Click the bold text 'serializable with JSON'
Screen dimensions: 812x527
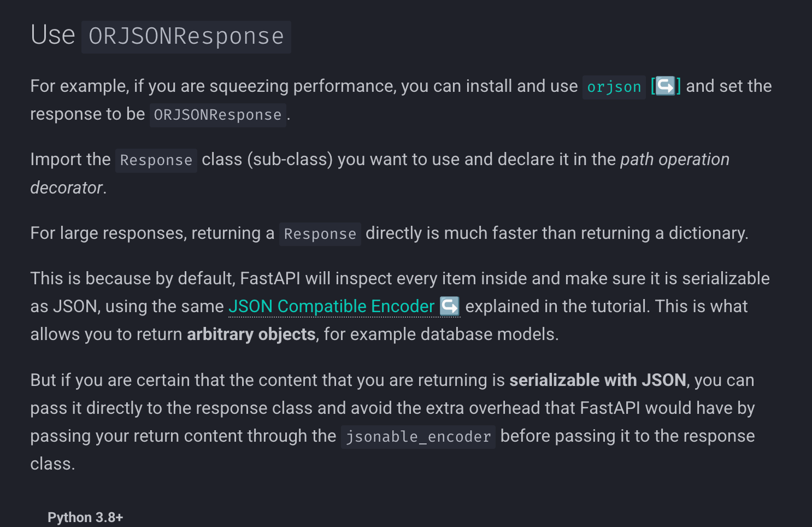[598, 380]
